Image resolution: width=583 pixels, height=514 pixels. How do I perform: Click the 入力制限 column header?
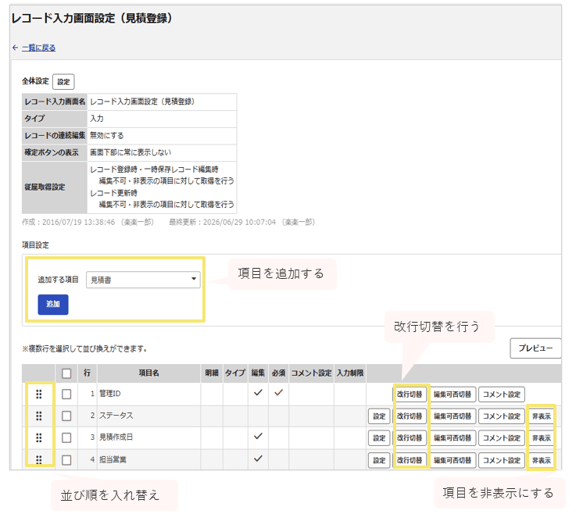click(x=350, y=373)
